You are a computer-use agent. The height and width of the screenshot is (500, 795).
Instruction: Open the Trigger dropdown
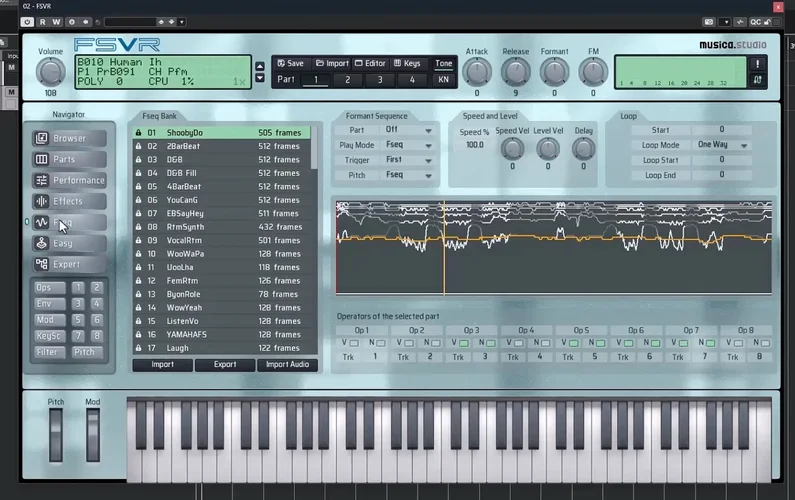(409, 160)
